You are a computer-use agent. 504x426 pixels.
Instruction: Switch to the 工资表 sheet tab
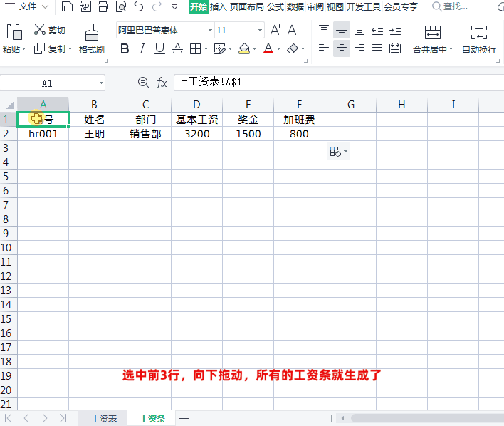[x=104, y=418]
